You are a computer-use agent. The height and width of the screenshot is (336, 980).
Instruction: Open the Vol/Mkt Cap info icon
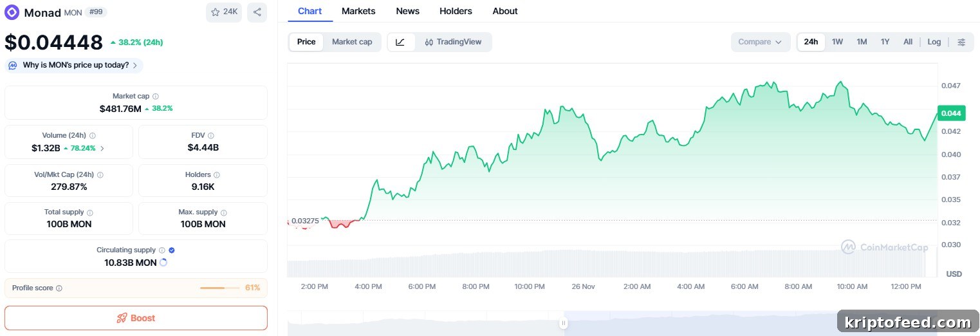point(100,174)
